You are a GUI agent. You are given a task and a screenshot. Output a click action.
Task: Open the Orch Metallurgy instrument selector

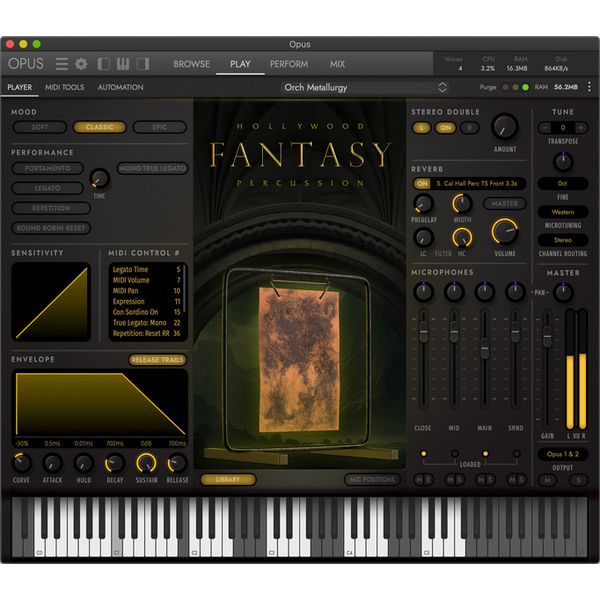tap(365, 88)
